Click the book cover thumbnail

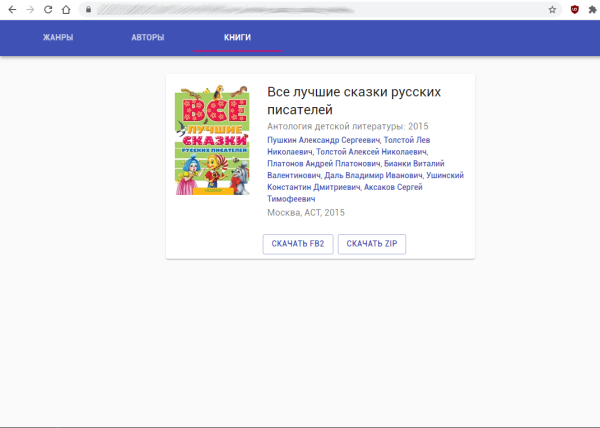[212, 140]
